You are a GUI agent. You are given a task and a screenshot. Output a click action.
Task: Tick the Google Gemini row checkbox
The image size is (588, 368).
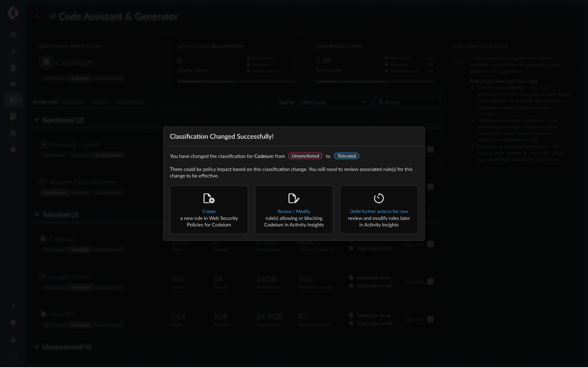click(x=430, y=282)
